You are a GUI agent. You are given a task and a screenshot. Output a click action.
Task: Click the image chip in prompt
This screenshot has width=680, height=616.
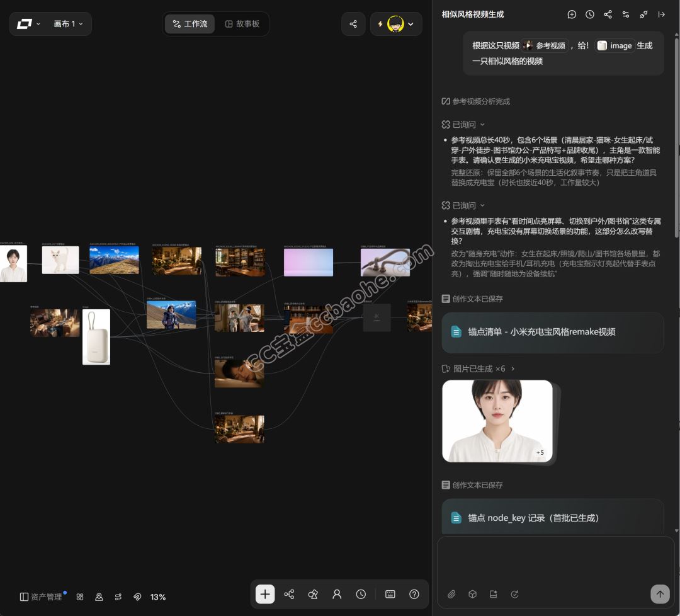[615, 45]
